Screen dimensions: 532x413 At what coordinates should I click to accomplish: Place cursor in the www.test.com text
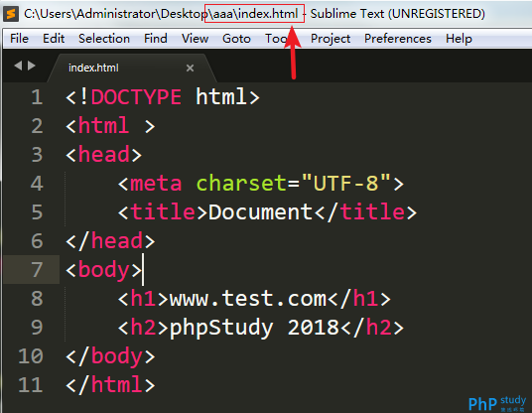pos(248,299)
